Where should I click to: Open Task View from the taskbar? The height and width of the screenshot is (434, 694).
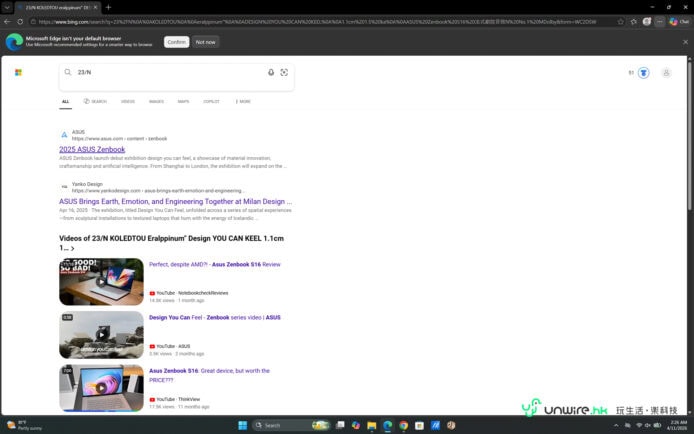340,425
